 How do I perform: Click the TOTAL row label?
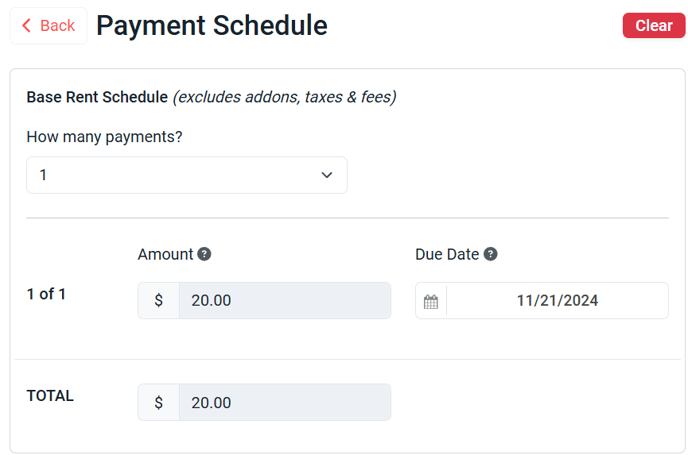(50, 396)
